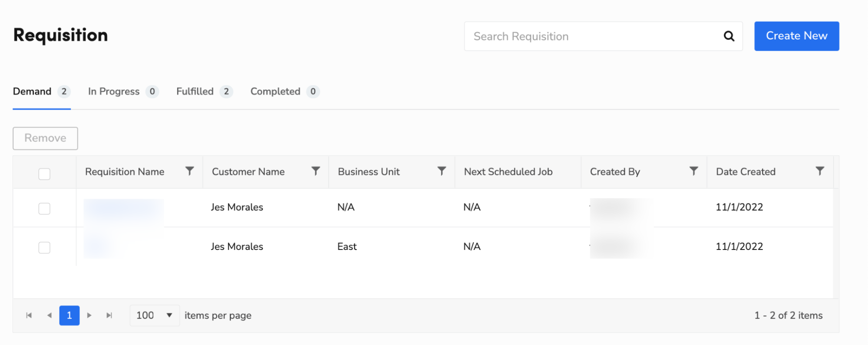
Task: Check the East business unit row checkbox
Action: point(44,247)
